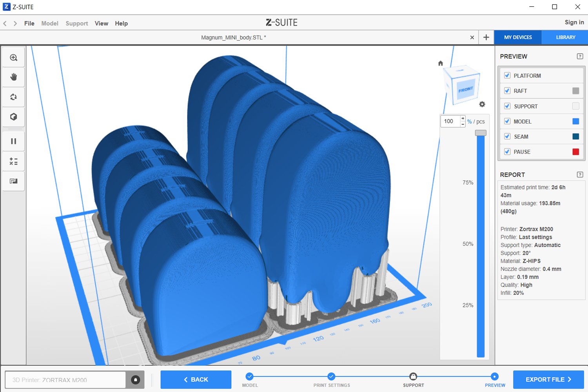Screen dimensions: 588x392
Task: Go to the Model workflow step
Action: pos(250,380)
